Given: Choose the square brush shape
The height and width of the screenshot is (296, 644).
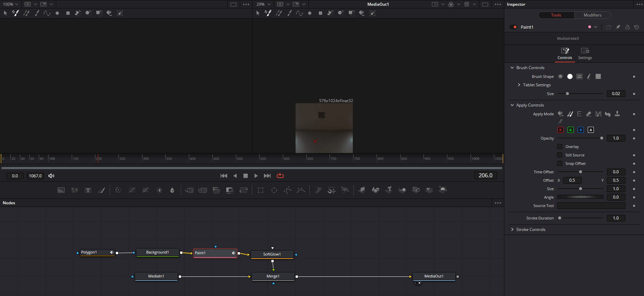Looking at the screenshot, I should click(x=598, y=77).
